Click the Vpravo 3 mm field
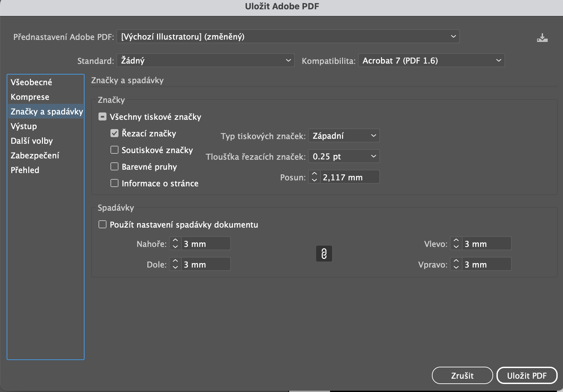 tap(486, 264)
